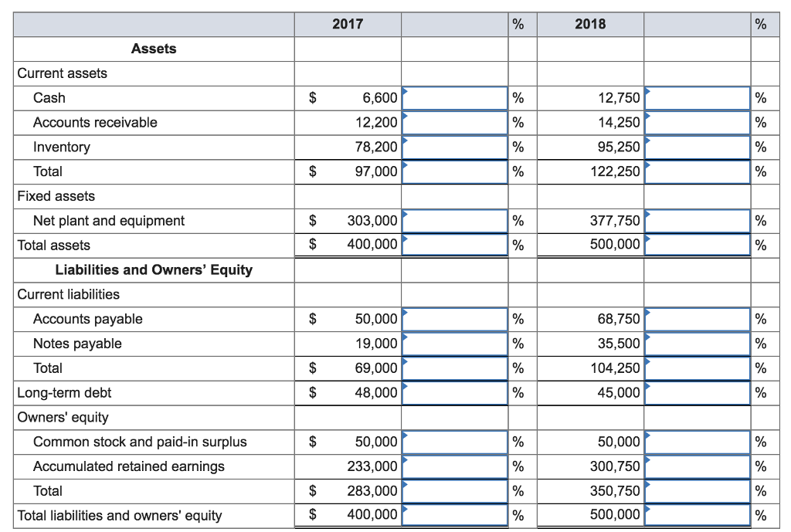The height and width of the screenshot is (532, 791).
Task: Select the Current assets row label
Action: tap(62, 73)
